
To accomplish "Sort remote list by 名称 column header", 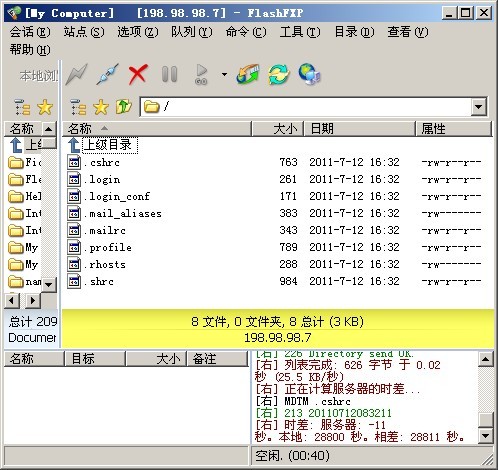I will tap(157, 129).
